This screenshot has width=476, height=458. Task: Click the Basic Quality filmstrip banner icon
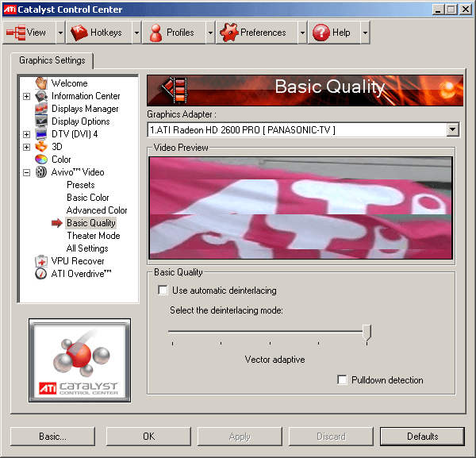[x=175, y=90]
